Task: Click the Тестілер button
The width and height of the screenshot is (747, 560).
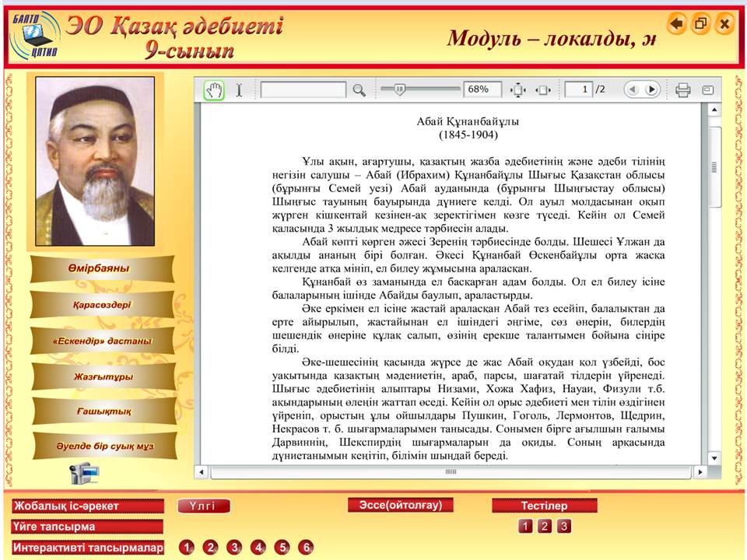Action: pyautogui.click(x=544, y=506)
